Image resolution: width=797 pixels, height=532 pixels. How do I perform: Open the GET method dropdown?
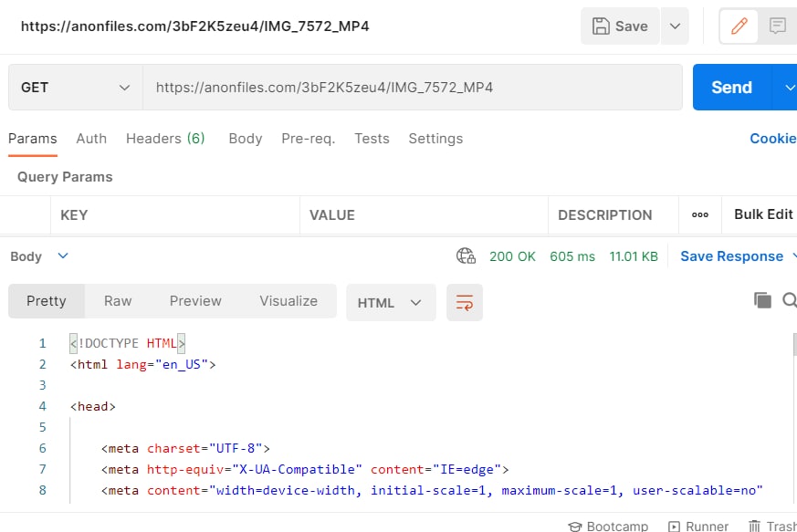pyautogui.click(x=75, y=88)
